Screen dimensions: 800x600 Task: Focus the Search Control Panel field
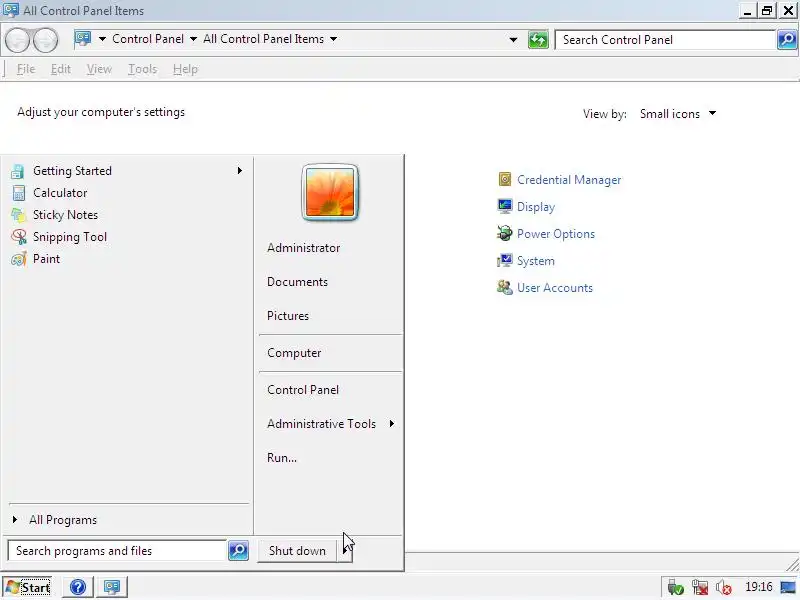tap(666, 40)
